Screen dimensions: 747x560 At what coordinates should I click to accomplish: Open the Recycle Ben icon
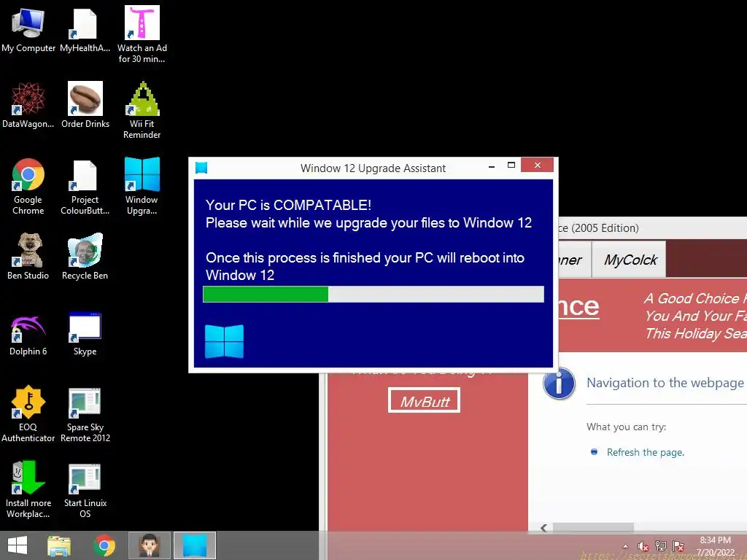click(85, 257)
